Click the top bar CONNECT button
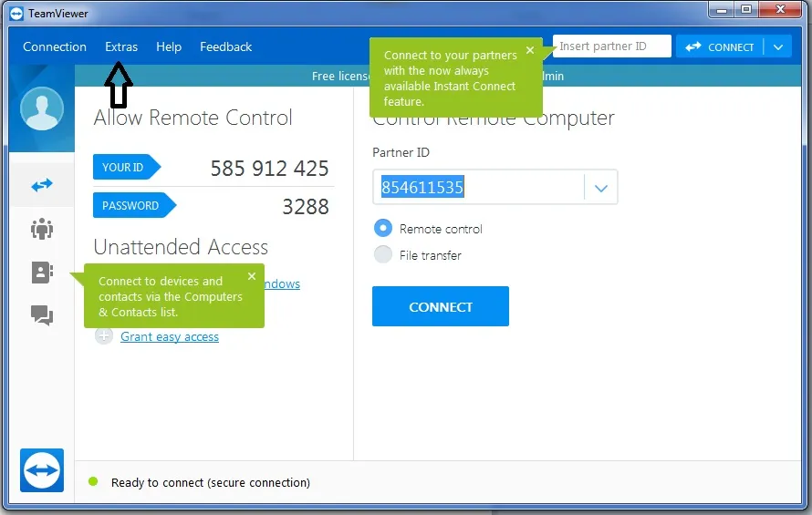Viewport: 812px width, 515px height. point(719,47)
